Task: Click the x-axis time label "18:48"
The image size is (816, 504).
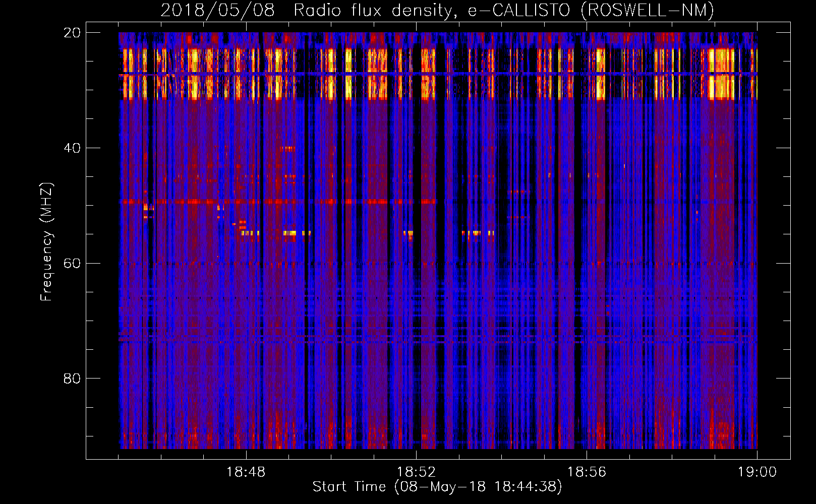Action: pos(246,472)
